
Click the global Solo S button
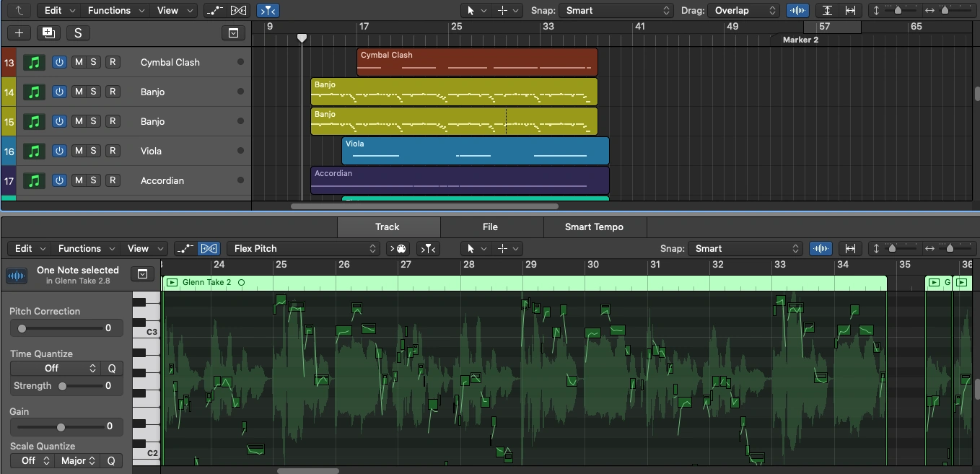pyautogui.click(x=77, y=32)
